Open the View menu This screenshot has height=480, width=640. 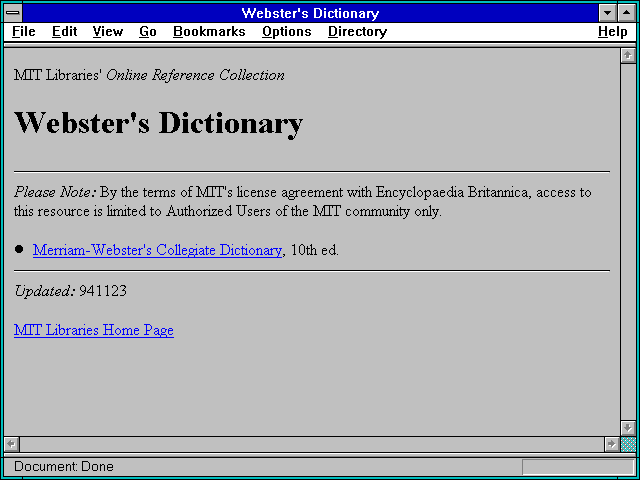(108, 32)
